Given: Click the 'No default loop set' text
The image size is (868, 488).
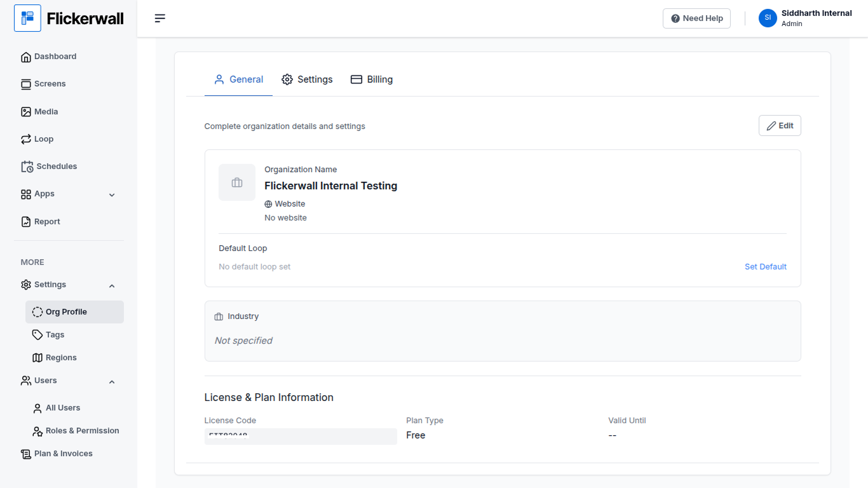Looking at the screenshot, I should pos(255,267).
